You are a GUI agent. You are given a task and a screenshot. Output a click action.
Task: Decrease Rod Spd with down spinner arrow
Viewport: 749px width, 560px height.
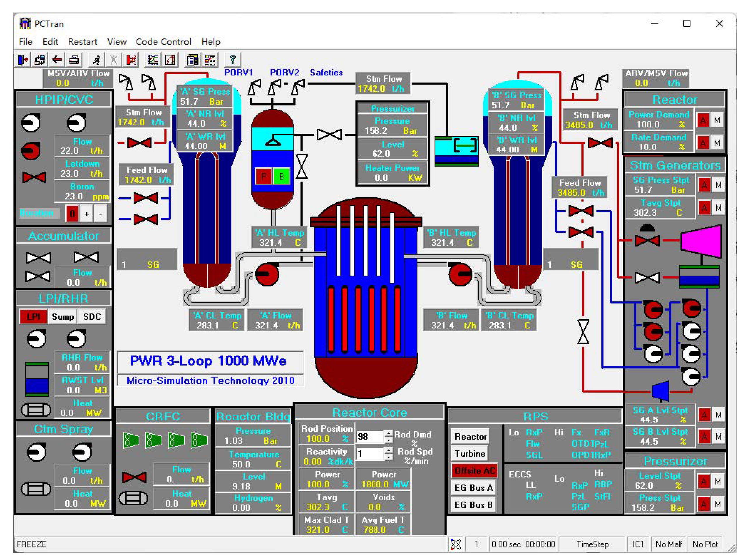tap(389, 457)
